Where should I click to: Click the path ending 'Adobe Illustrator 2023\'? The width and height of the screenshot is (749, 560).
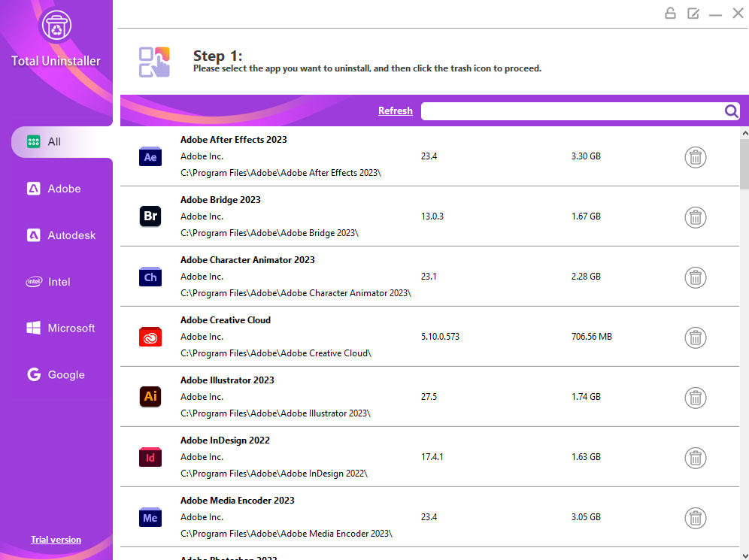coord(275,413)
